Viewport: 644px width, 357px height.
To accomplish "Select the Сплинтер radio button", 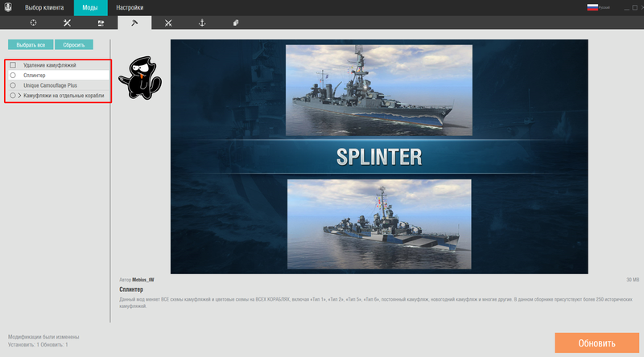I will (13, 75).
